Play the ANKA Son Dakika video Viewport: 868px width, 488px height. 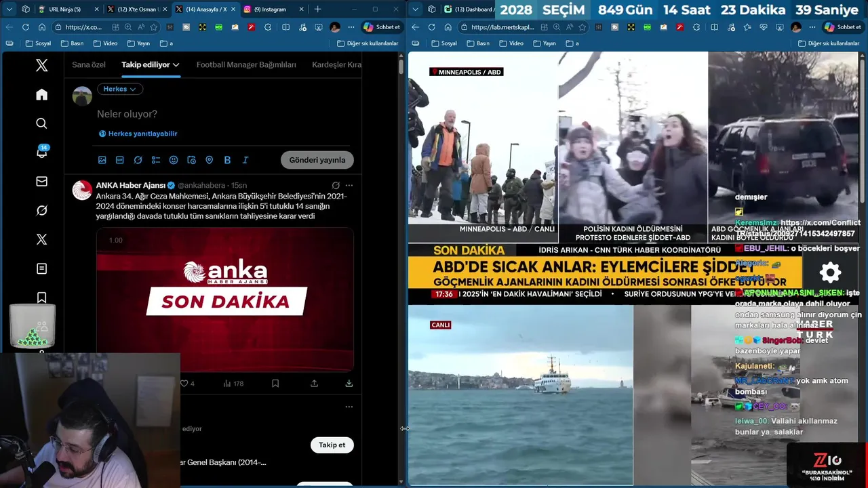pos(225,299)
